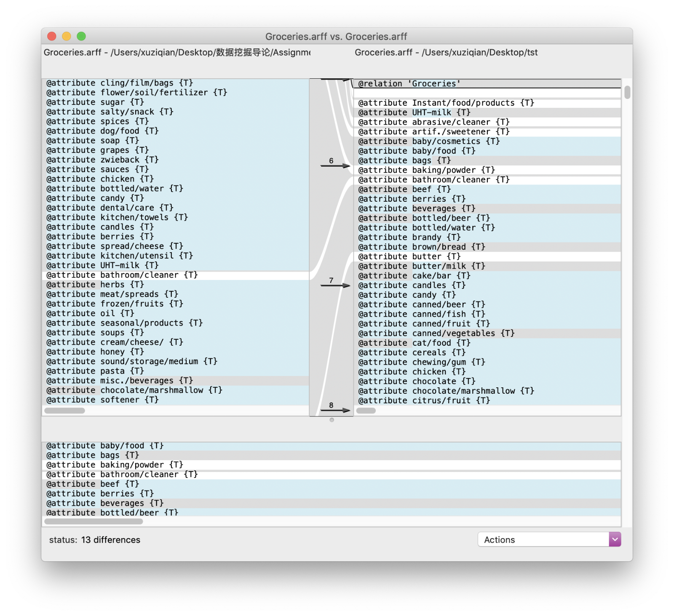
Task: Select left line 'frozen/fruits {T}'
Action: (176, 304)
